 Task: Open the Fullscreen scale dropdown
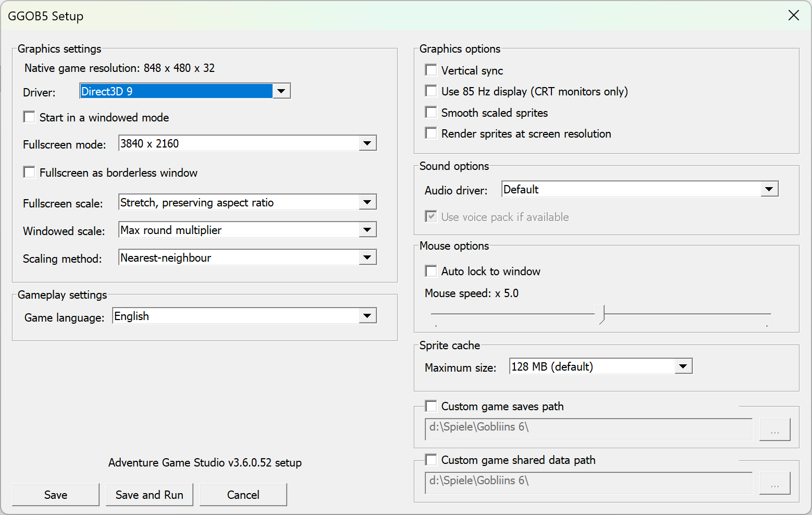(367, 202)
